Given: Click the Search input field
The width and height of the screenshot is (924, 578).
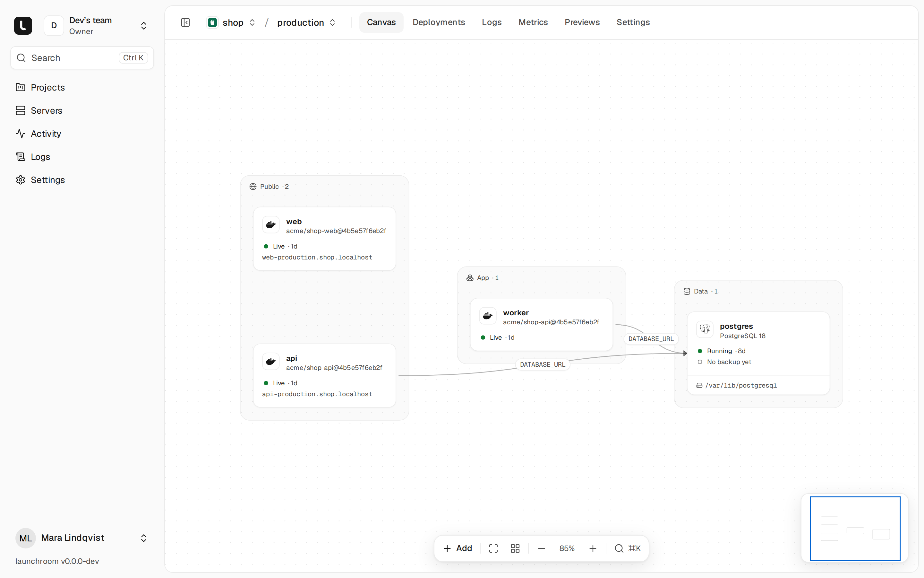Looking at the screenshot, I should [x=82, y=58].
